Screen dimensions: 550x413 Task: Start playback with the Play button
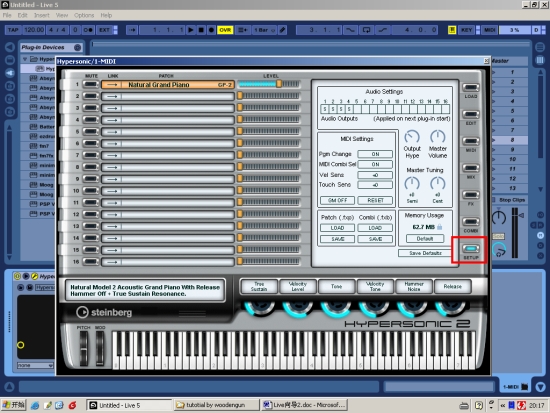click(190, 30)
